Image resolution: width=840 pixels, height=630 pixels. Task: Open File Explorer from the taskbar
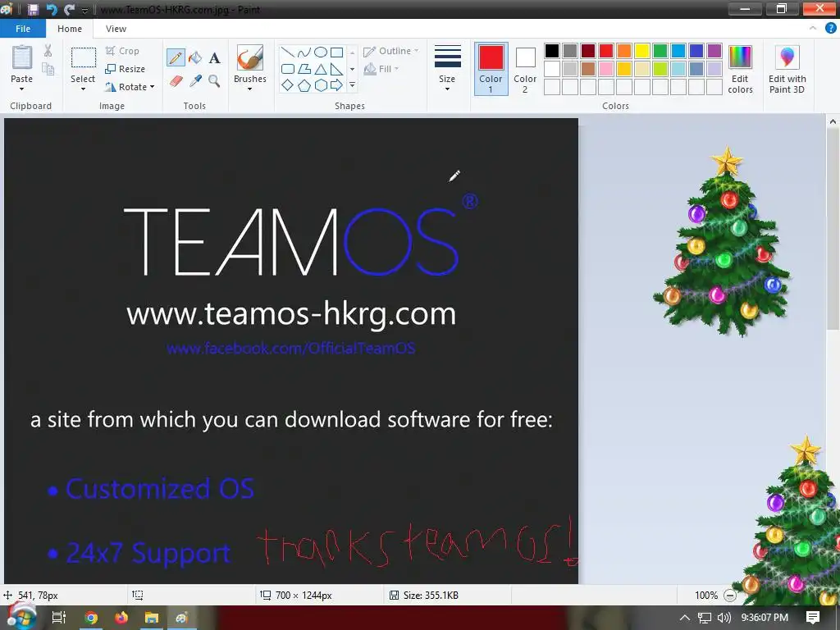coord(152,618)
